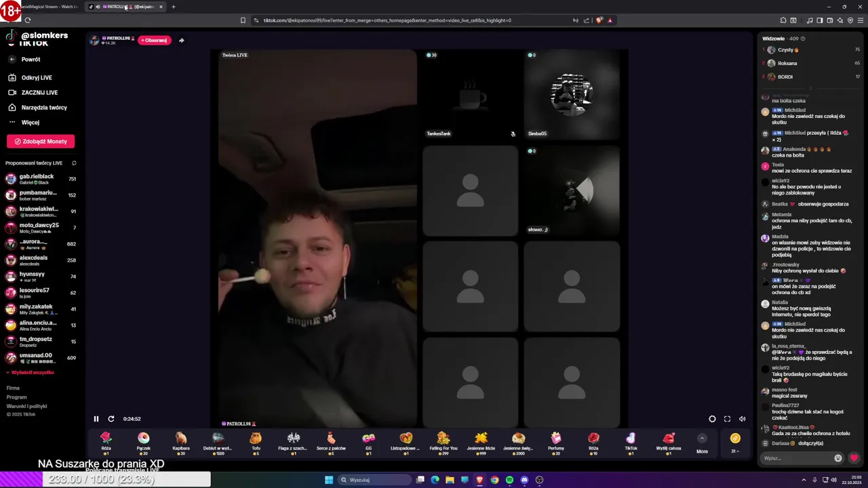Expand Wyświetl wszystko creators list
Image resolution: width=868 pixels, height=488 pixels.
click(31, 373)
